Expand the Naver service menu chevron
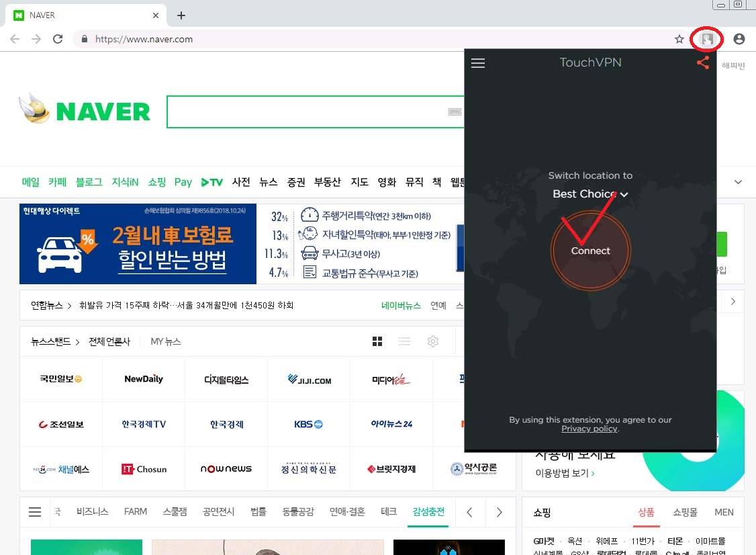 point(739,183)
